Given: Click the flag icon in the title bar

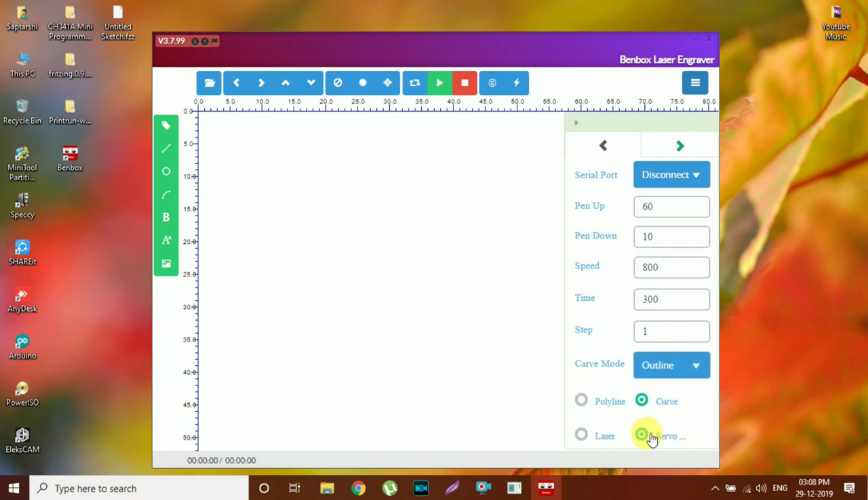Looking at the screenshot, I should 214,41.
